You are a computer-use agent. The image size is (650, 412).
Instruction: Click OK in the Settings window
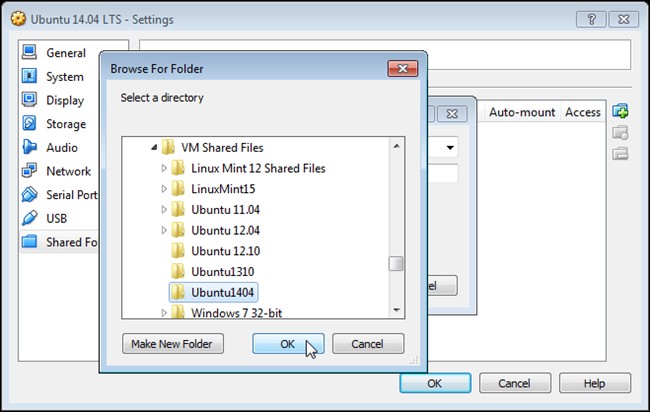(x=435, y=383)
